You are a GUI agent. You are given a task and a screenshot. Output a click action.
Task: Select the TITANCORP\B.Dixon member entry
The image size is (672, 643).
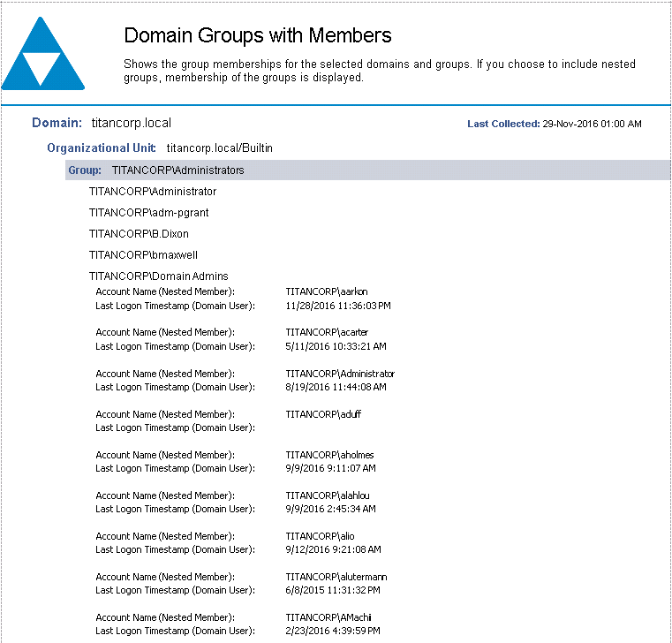[x=139, y=234]
